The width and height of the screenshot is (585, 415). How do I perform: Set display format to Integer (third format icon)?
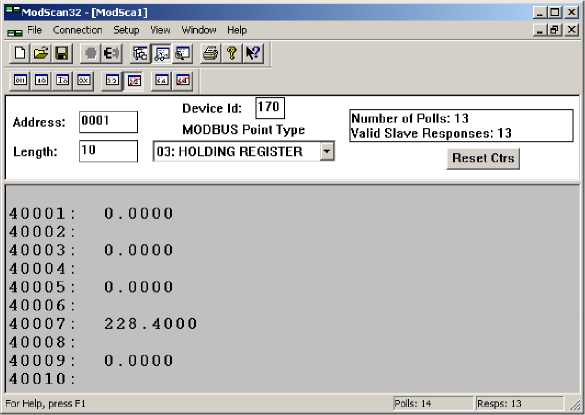[62, 80]
